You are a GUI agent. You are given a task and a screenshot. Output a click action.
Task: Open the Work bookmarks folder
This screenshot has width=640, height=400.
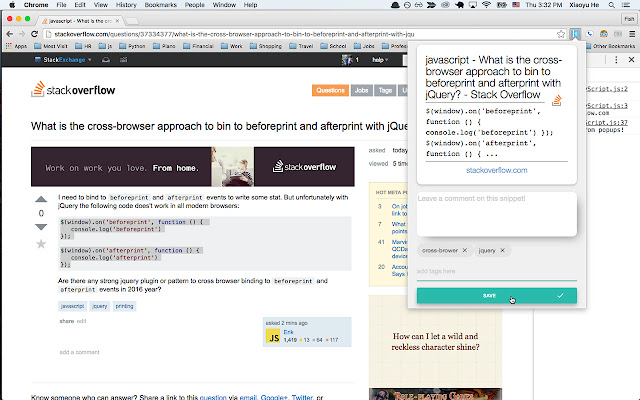click(232, 46)
